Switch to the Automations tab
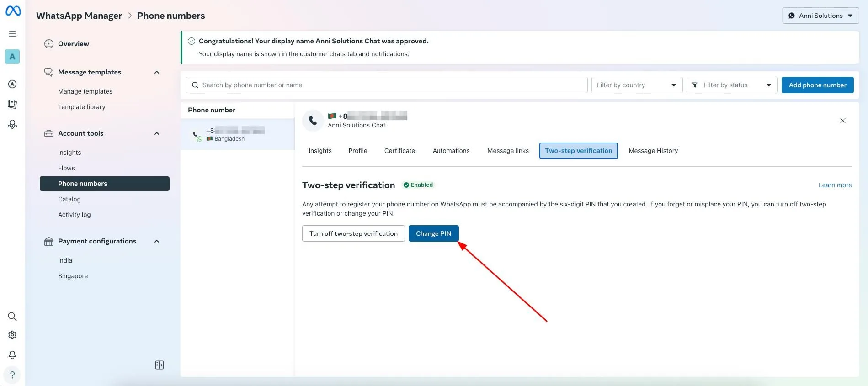 451,151
